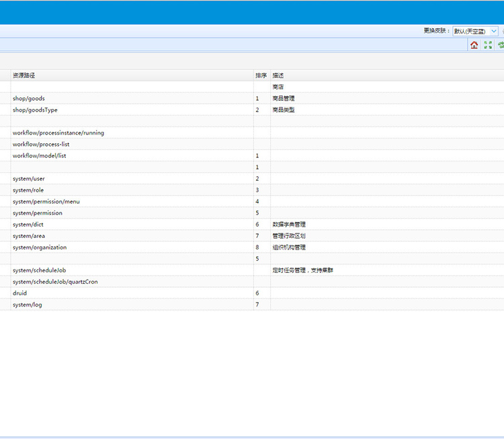The height and width of the screenshot is (439, 504).
Task: Click the 商店 description cell
Action: pyautogui.click(x=387, y=87)
